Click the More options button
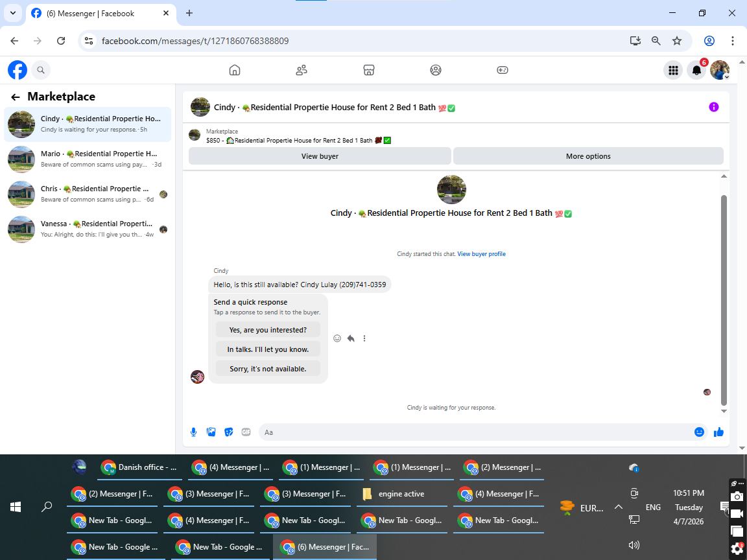 coord(588,156)
